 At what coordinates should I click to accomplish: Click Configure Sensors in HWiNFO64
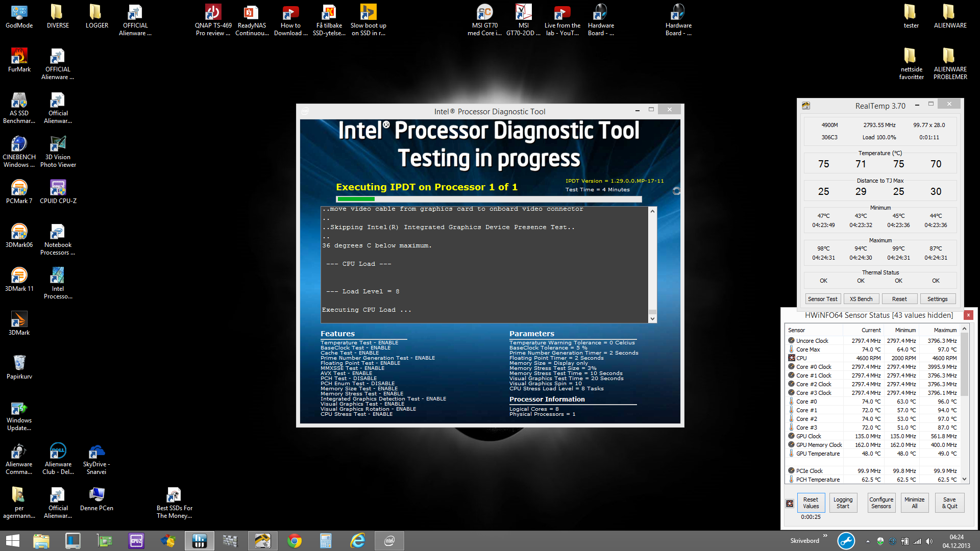coord(881,503)
